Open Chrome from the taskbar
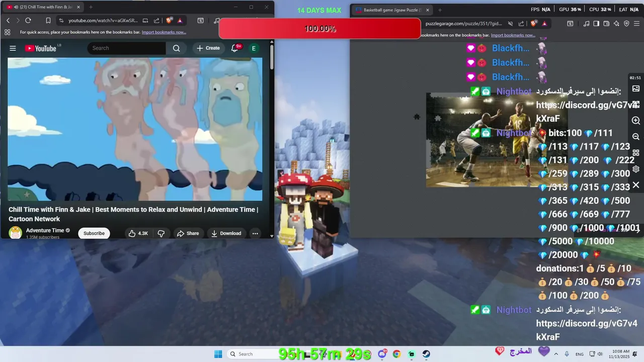Image resolution: width=644 pixels, height=362 pixels. 396,354
